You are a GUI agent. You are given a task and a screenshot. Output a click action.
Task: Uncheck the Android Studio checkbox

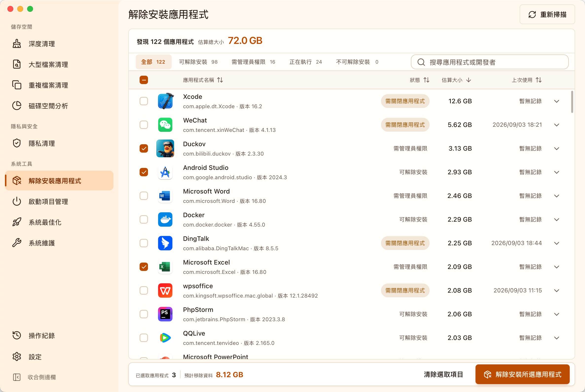(x=144, y=172)
